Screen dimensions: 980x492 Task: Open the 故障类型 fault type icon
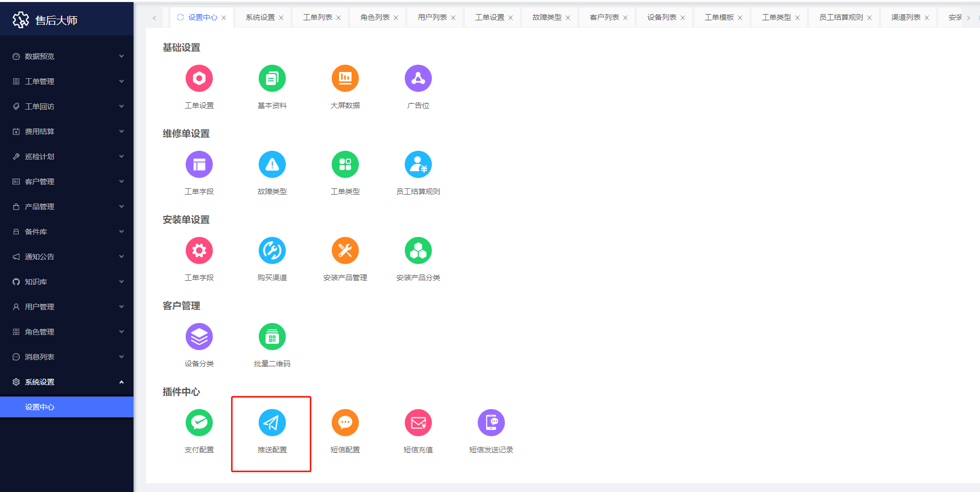point(272,164)
